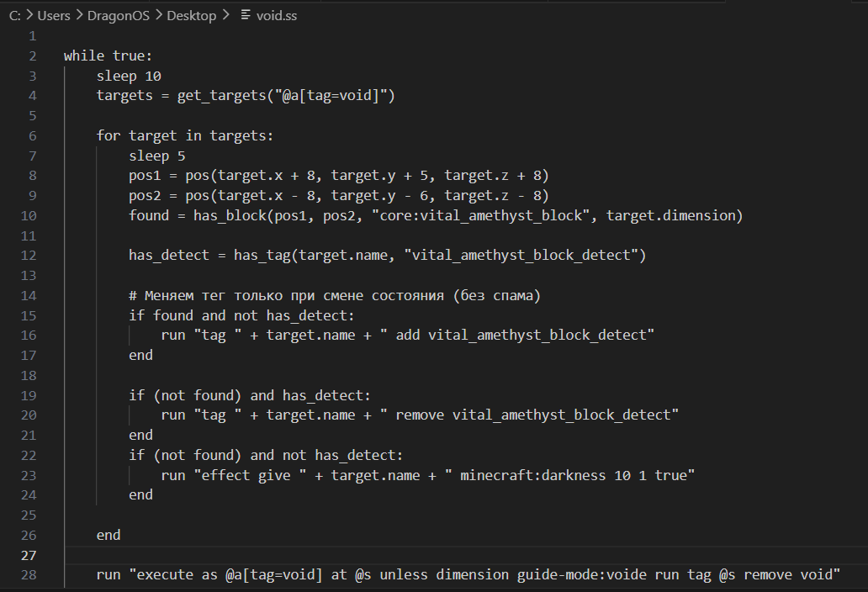
Task: Click line number 15 in gutter
Action: coord(29,315)
